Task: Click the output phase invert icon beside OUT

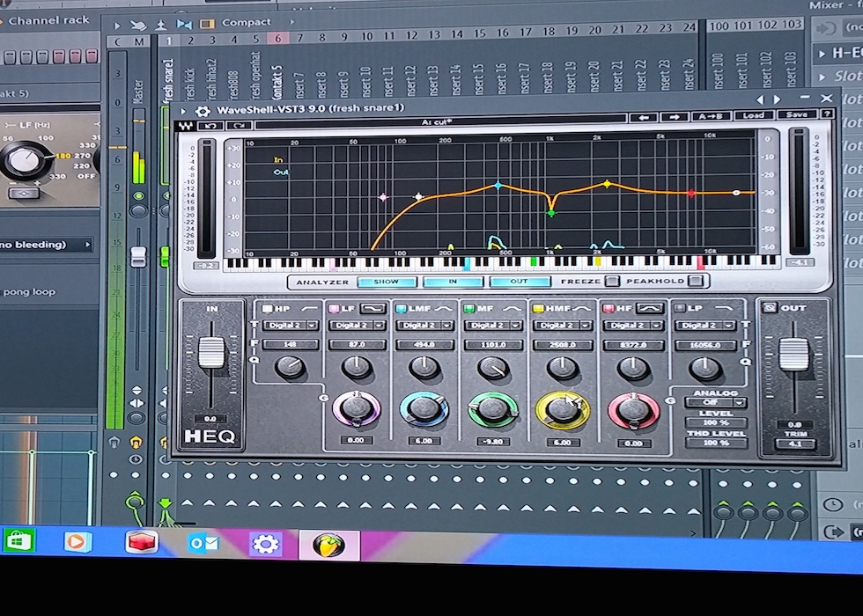Action: [x=770, y=308]
